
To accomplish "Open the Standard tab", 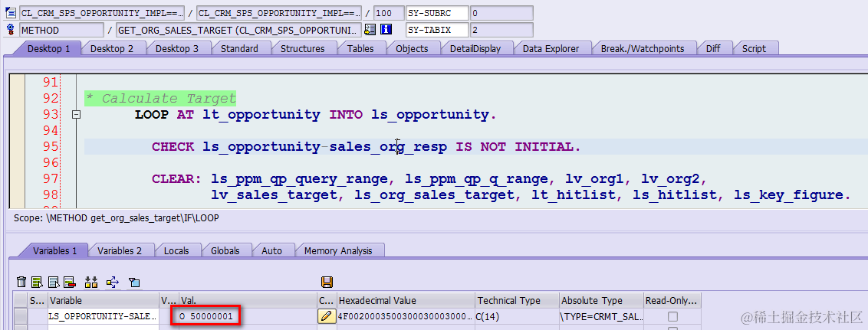I will pyautogui.click(x=239, y=49).
